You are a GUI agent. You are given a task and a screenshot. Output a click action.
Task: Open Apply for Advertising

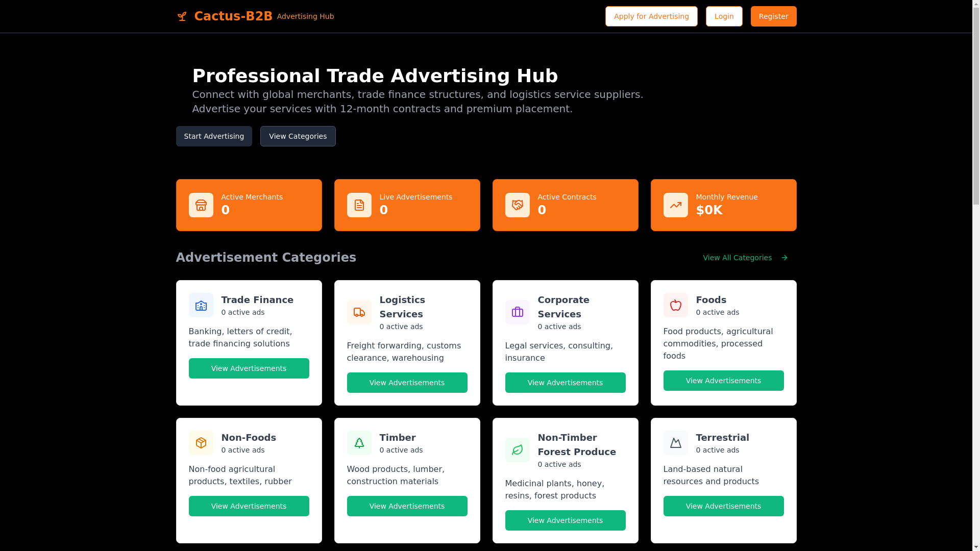click(651, 16)
